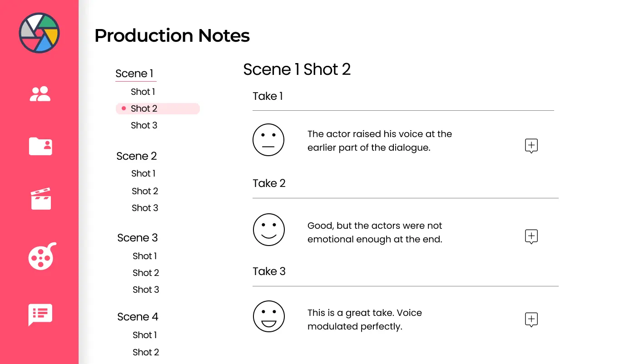
Task: Expand the Scene 3 heading
Action: [137, 238]
